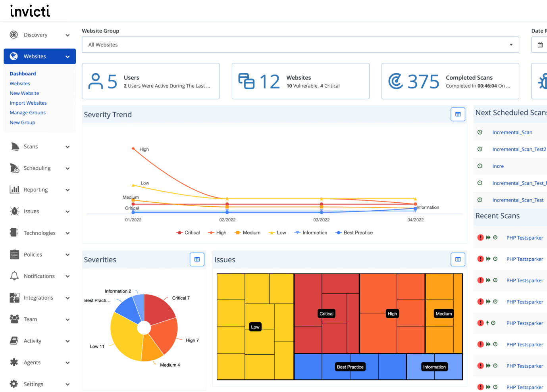This screenshot has height=392, width=547.
Task: Click the Discovery radar icon
Action: point(14,35)
